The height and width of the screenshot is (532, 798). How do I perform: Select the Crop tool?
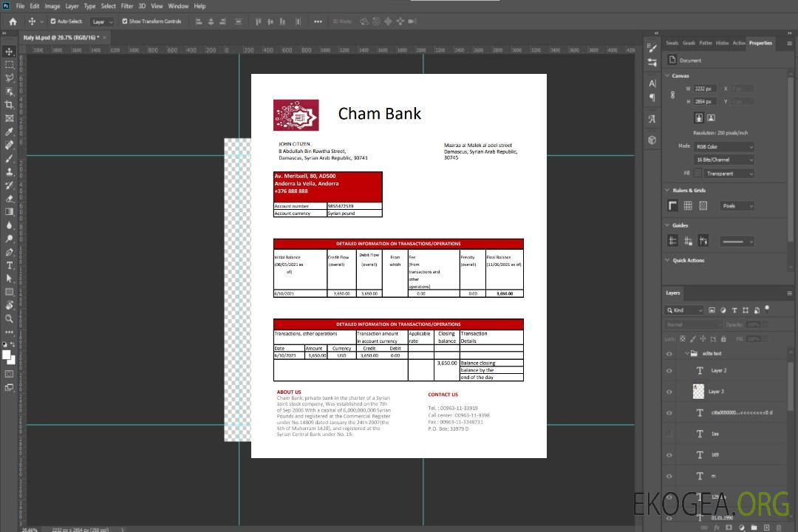[x=9, y=105]
